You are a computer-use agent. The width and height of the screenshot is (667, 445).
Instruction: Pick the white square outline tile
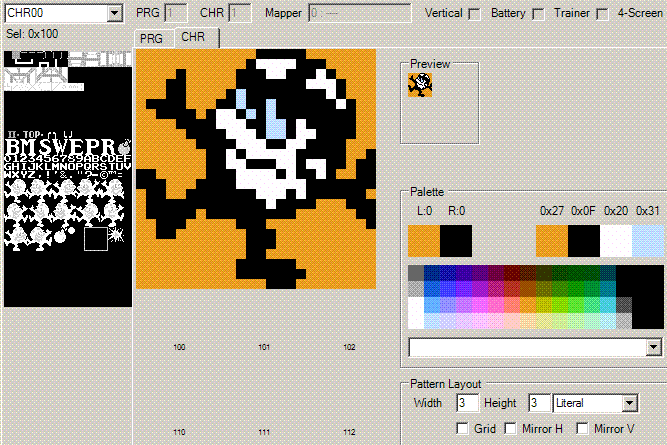(95, 239)
